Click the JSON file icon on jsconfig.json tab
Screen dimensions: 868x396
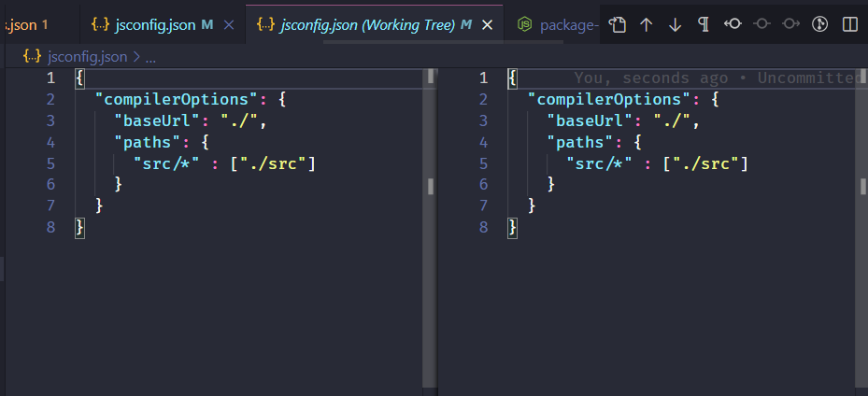(x=100, y=24)
